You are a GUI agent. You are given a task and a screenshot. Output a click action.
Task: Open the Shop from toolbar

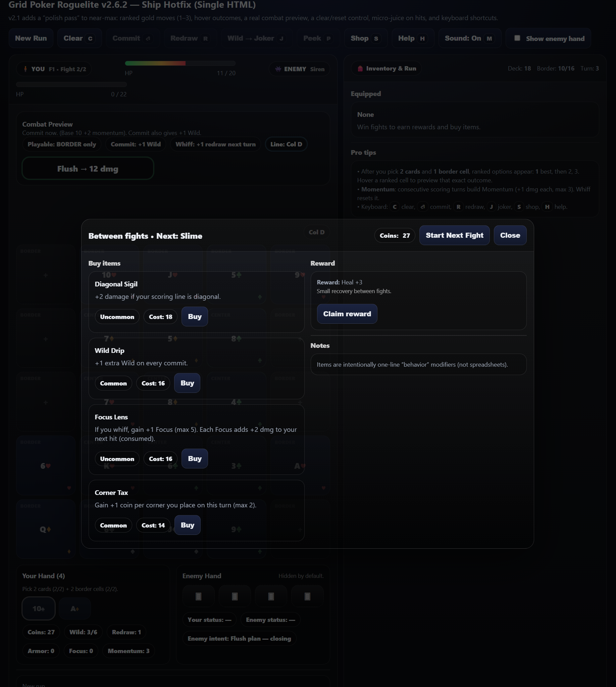[366, 38]
